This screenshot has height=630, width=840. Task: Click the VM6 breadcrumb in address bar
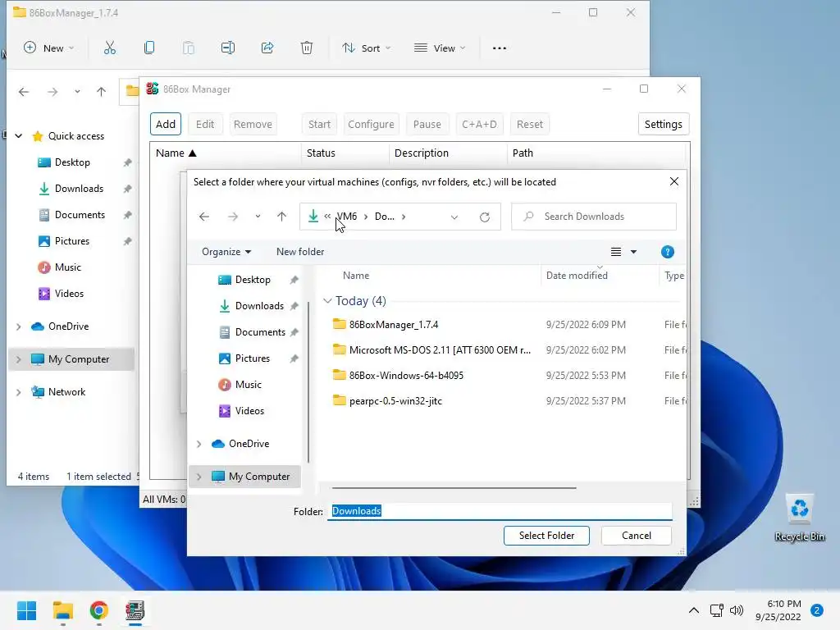[x=347, y=217]
